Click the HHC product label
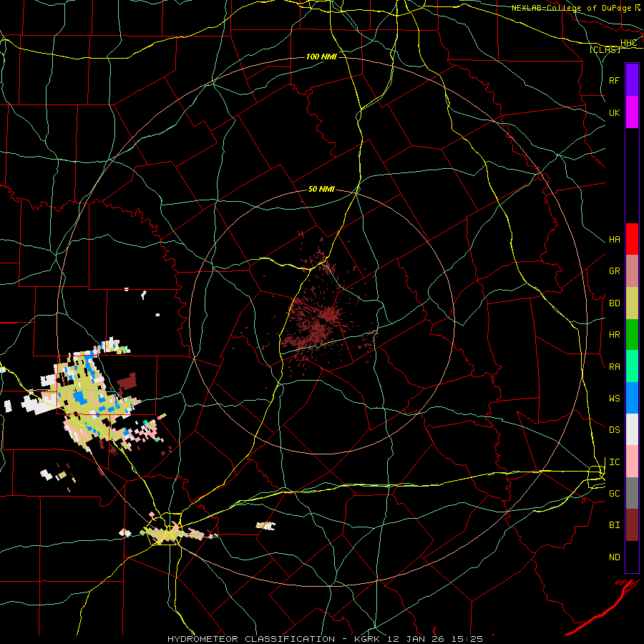Image resolution: width=644 pixels, height=644 pixels. (629, 43)
